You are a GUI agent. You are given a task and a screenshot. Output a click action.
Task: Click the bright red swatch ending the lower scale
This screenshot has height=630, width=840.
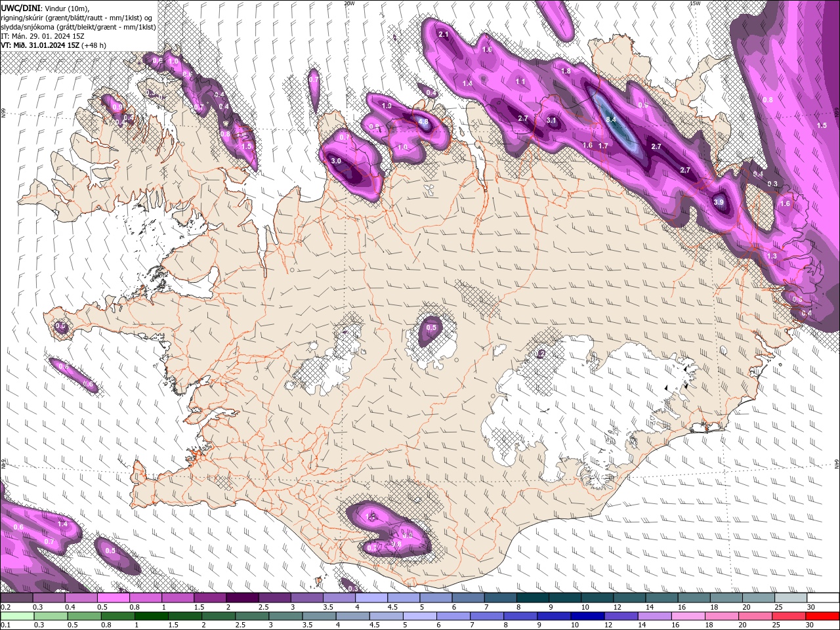[822, 616]
